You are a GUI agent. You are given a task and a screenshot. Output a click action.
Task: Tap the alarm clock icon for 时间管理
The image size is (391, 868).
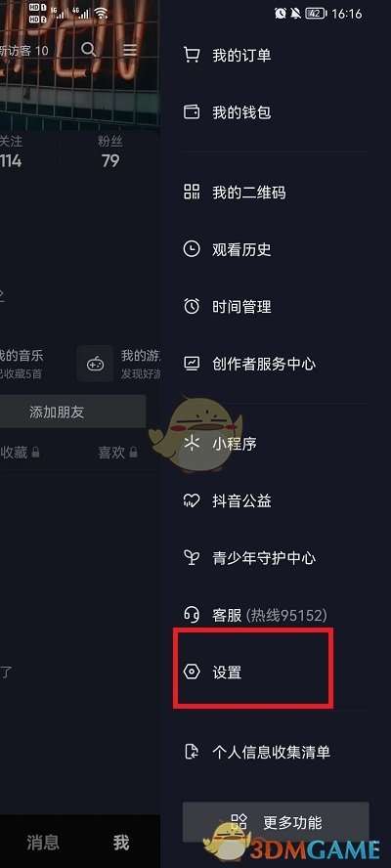click(191, 306)
